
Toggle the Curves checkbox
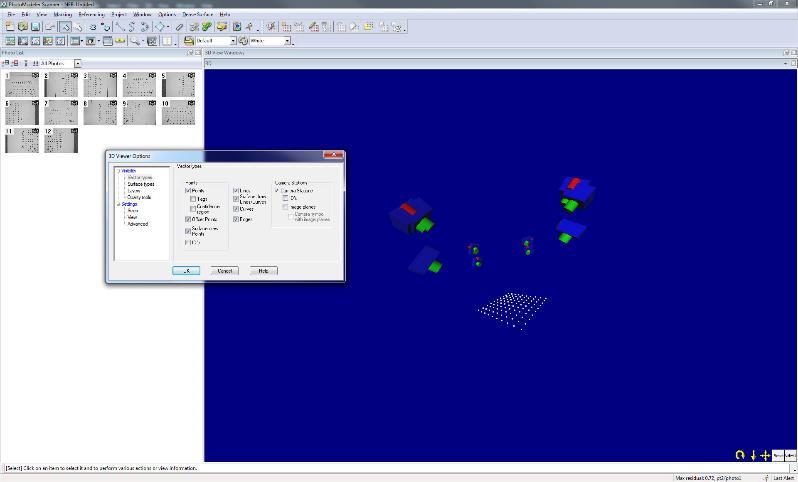click(236, 209)
